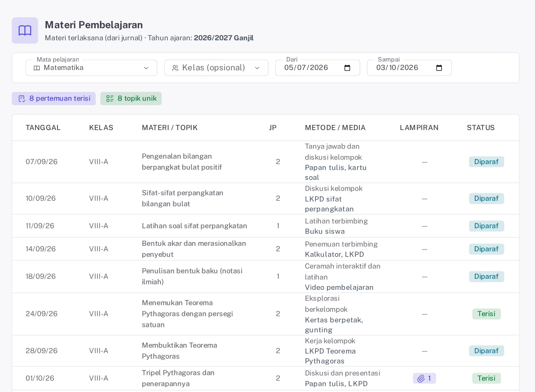Click the TANGGAL column header

(x=43, y=127)
